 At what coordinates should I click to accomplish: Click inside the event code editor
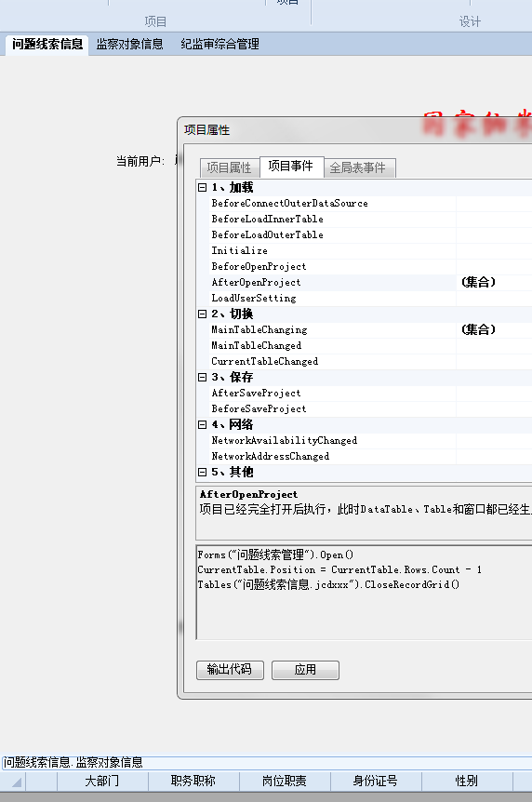click(365, 593)
